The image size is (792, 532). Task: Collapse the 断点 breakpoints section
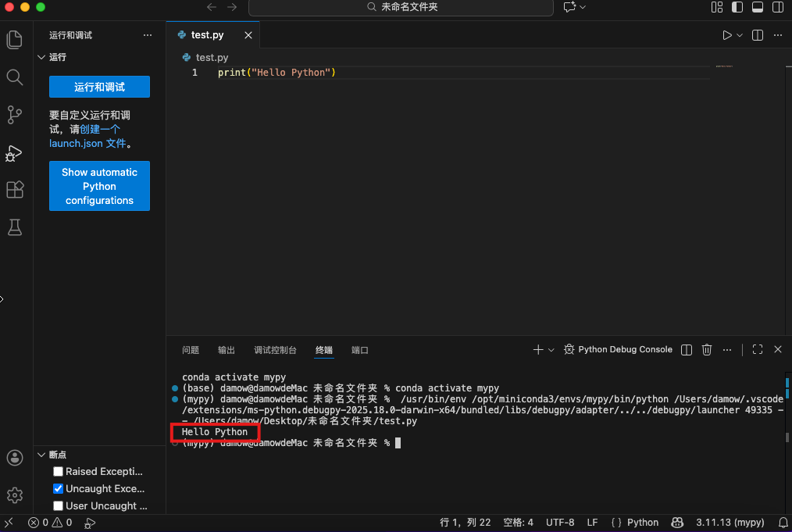pos(42,455)
